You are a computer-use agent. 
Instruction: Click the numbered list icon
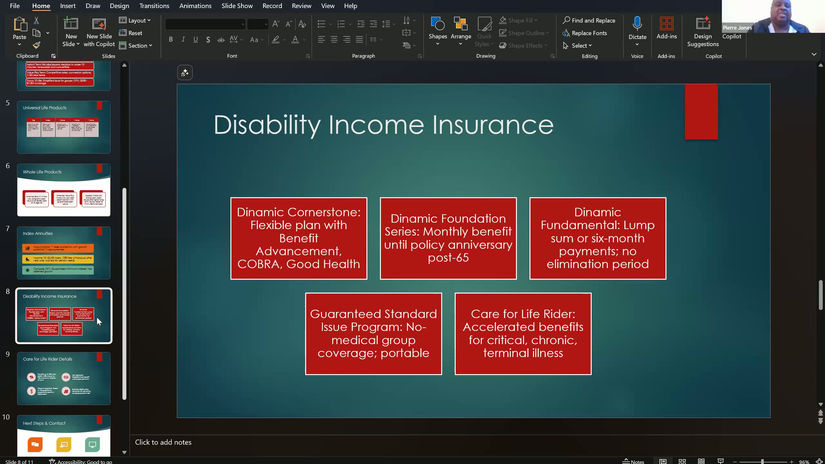click(x=341, y=24)
